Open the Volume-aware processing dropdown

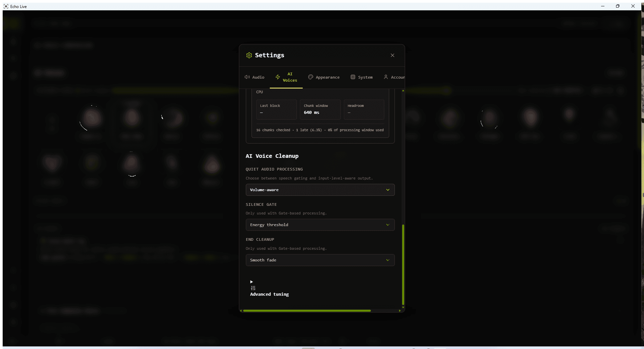pos(320,190)
